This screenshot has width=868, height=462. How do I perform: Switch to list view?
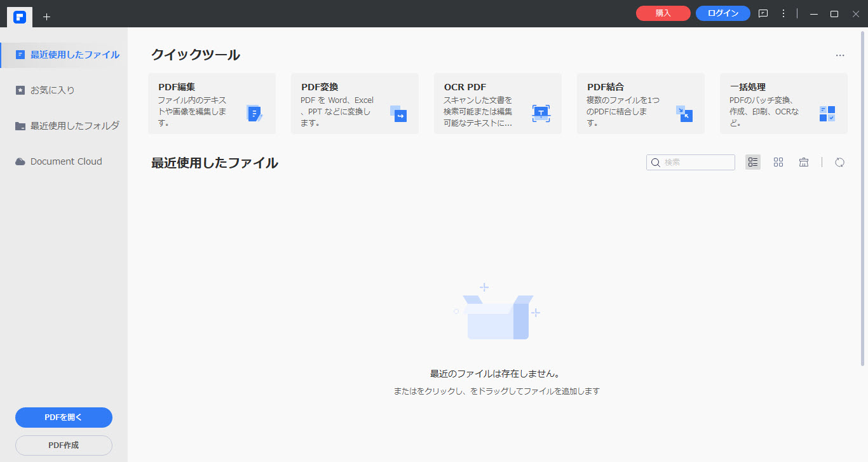point(753,162)
